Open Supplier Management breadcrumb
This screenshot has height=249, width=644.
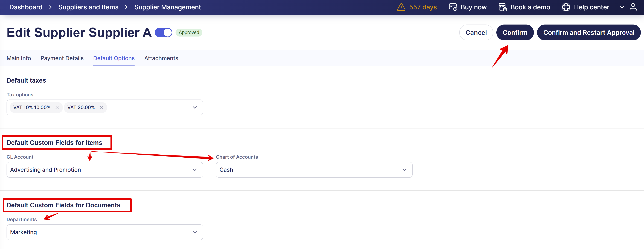[168, 7]
